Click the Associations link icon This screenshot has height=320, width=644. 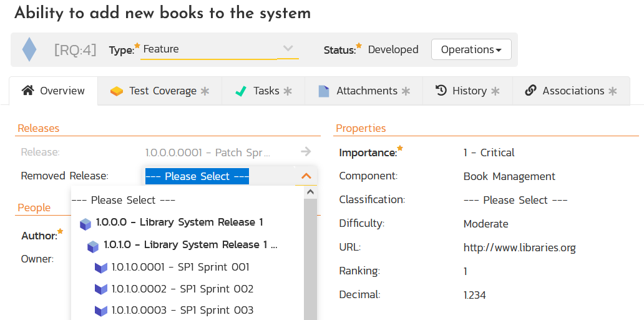tap(530, 91)
